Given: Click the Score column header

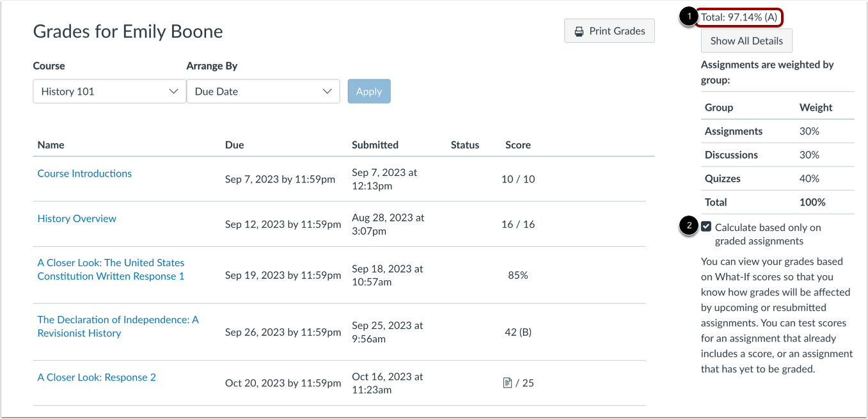Looking at the screenshot, I should (x=518, y=145).
